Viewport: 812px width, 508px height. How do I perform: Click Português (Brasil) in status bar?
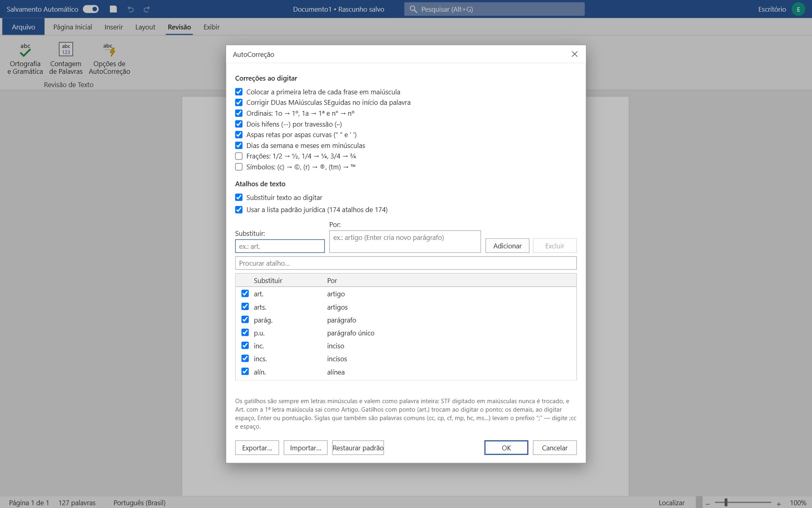click(139, 502)
